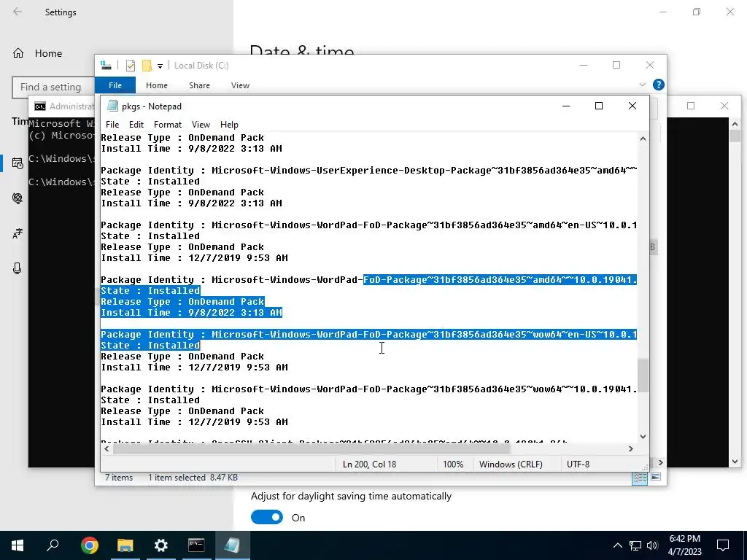Click 'Windows (CRLF)' in status bar
The width and height of the screenshot is (747, 560).
[x=511, y=464]
